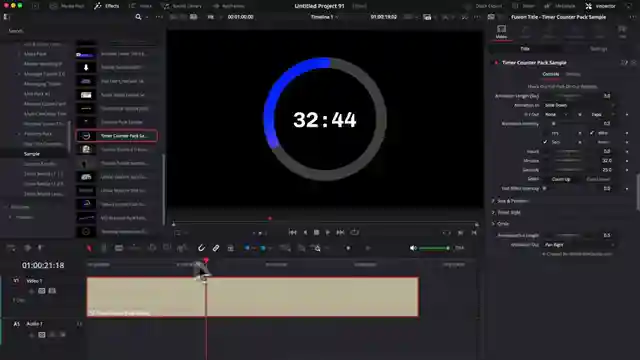
Task: Open the Mixer panel
Action: click(524, 6)
